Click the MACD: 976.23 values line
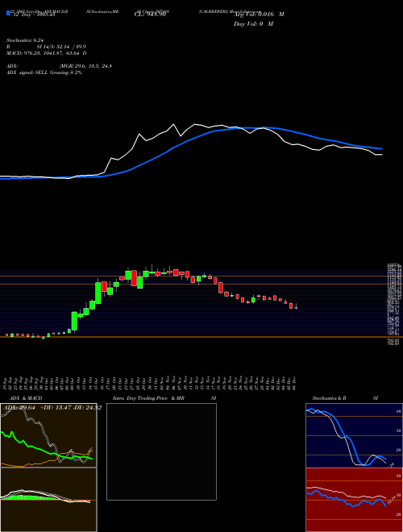 click(46, 53)
